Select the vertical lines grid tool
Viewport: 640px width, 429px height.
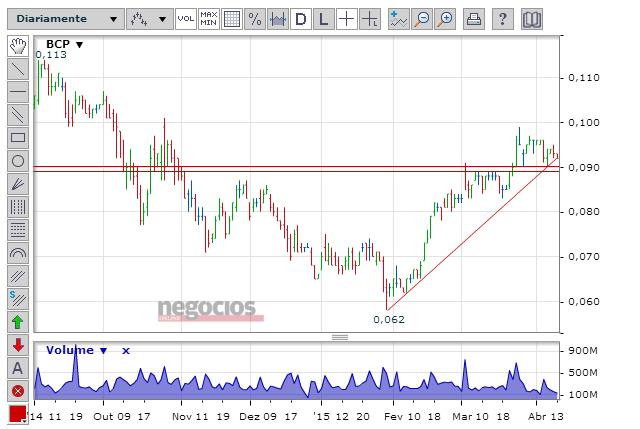(18, 207)
